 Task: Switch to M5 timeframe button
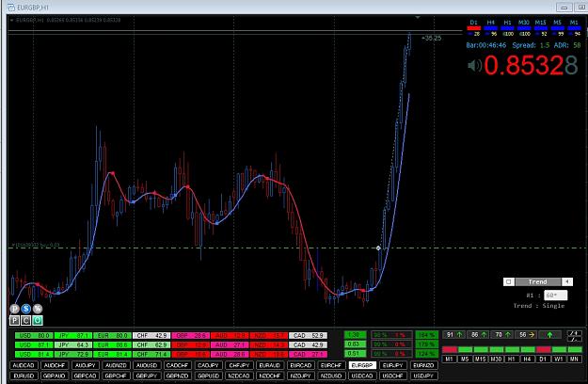coord(465,359)
